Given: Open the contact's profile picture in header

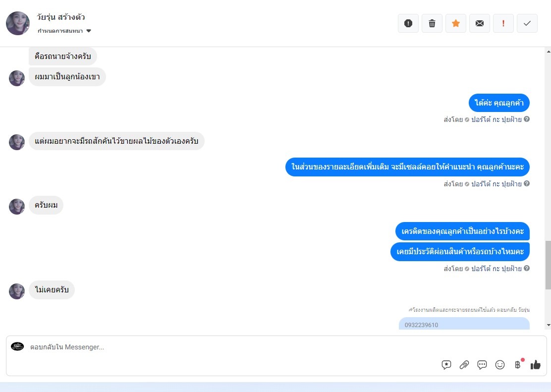Looking at the screenshot, I should tap(18, 23).
